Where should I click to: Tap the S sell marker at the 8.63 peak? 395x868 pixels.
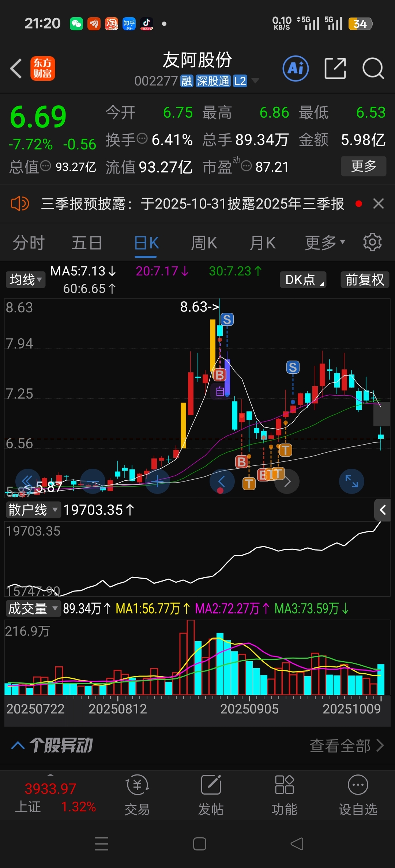pyautogui.click(x=227, y=319)
